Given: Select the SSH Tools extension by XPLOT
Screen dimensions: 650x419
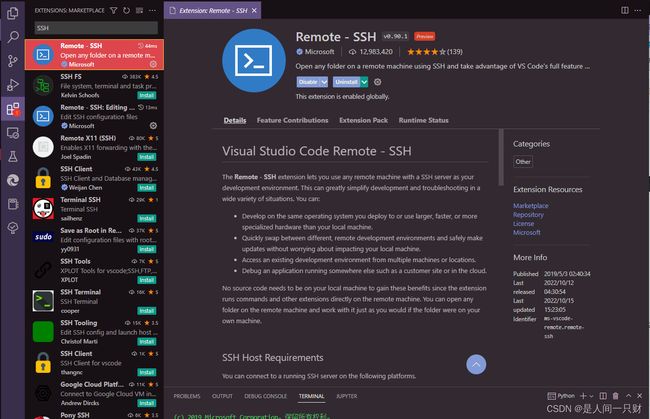Looking at the screenshot, I should point(95,270).
